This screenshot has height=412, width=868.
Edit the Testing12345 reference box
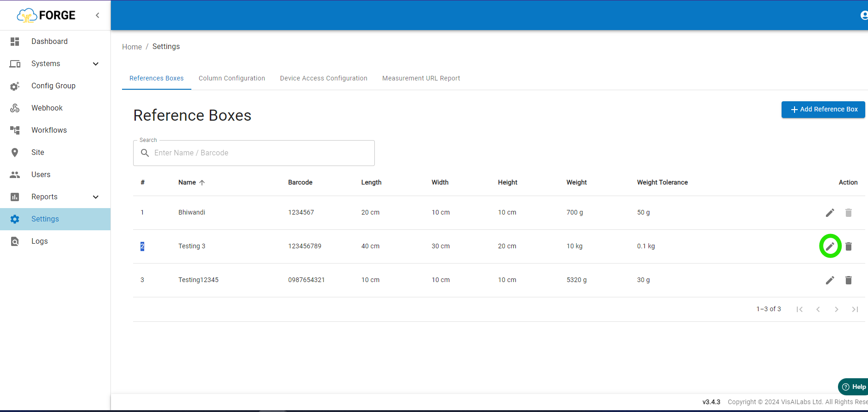click(x=830, y=280)
